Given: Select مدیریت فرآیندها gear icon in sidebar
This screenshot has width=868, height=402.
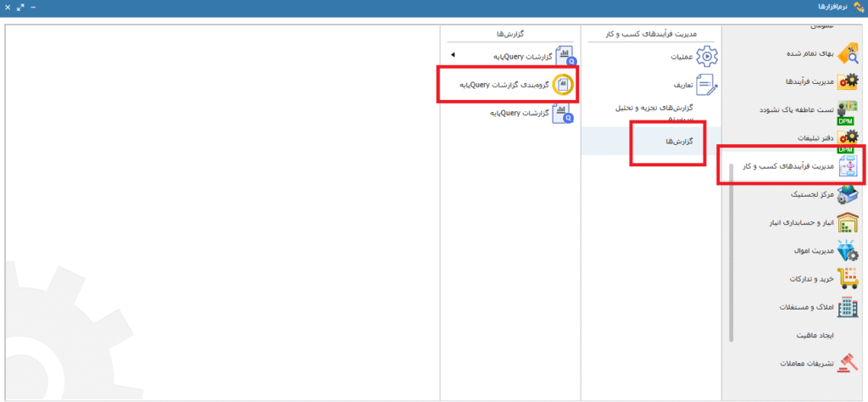Looking at the screenshot, I should [847, 81].
